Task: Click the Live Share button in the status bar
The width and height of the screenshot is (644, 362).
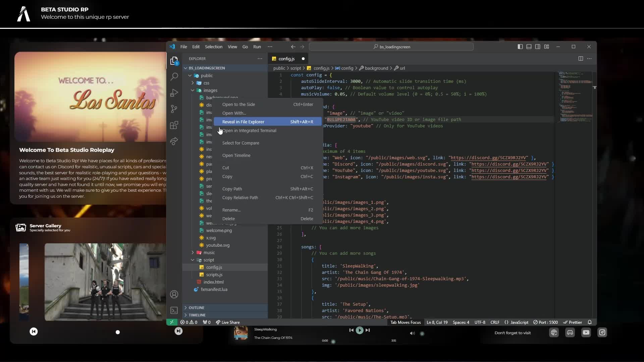Action: coord(228,322)
